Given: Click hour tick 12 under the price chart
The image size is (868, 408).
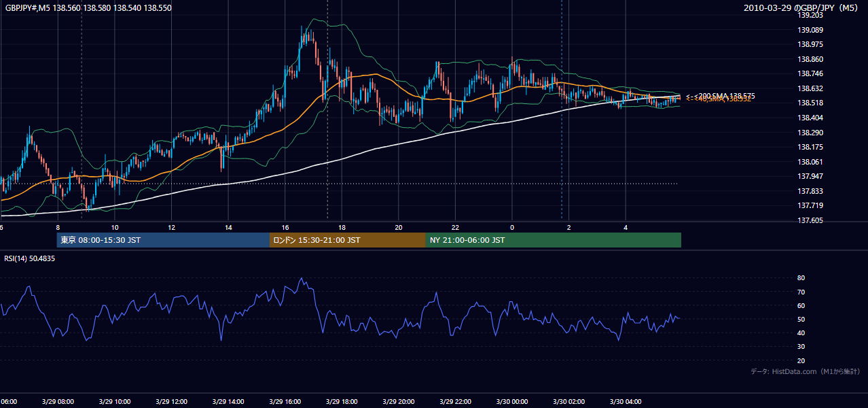Looking at the screenshot, I should pos(171,228).
